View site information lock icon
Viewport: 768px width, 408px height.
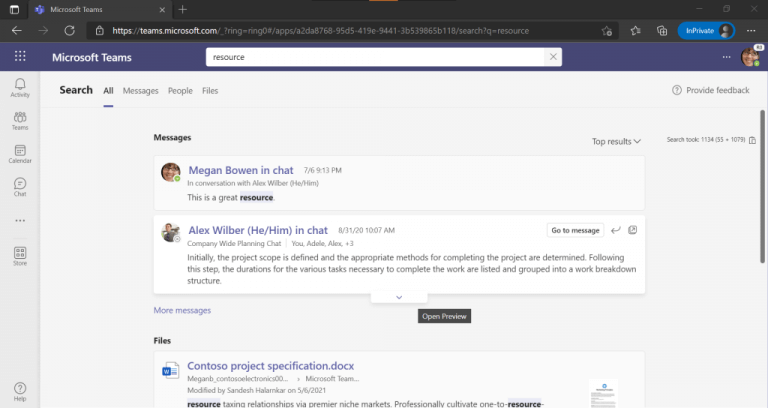100,30
